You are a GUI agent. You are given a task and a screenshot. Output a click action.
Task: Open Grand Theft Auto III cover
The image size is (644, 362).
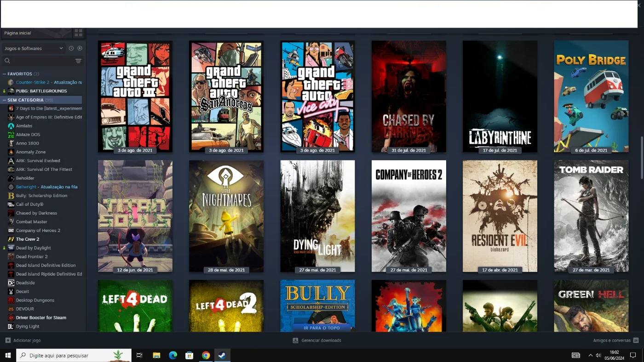coord(135,96)
